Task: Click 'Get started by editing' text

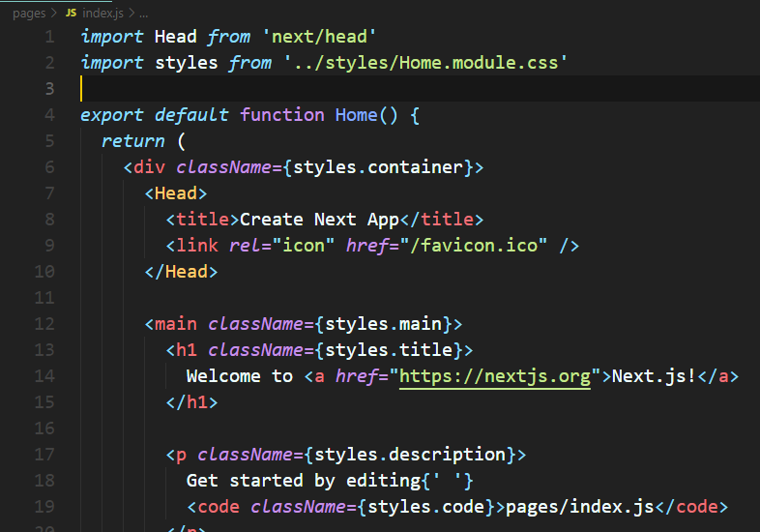Action: [304, 481]
